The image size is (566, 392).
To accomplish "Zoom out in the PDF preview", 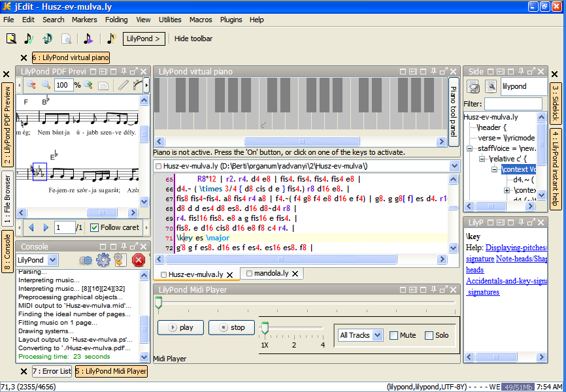I will (31, 85).
